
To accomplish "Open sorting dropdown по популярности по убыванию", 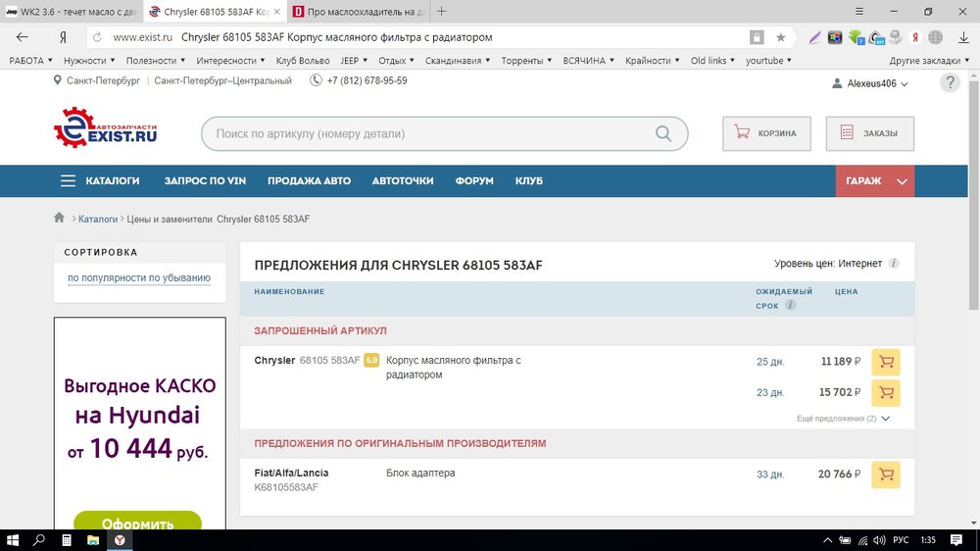I will coord(139,277).
